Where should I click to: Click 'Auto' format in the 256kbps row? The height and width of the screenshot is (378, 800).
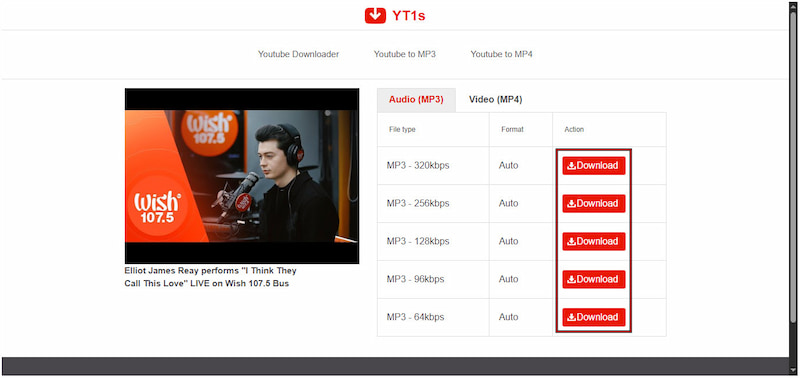coord(508,204)
